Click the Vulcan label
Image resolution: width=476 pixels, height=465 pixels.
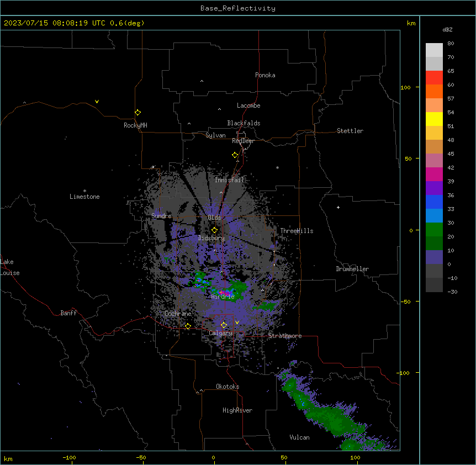[x=300, y=437]
